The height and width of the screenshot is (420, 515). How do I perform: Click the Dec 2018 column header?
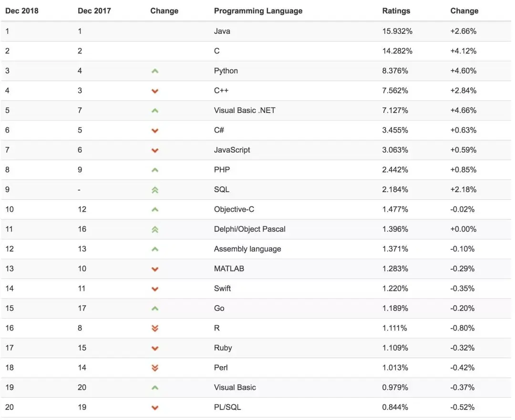coord(21,11)
